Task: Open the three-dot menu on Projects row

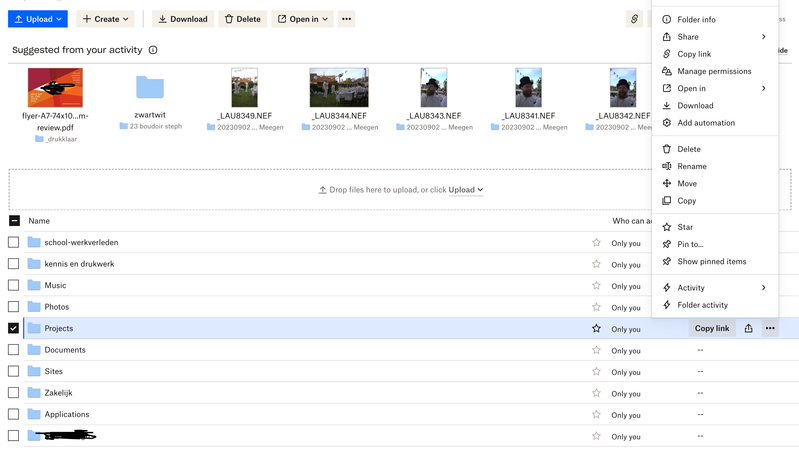Action: pyautogui.click(x=770, y=328)
